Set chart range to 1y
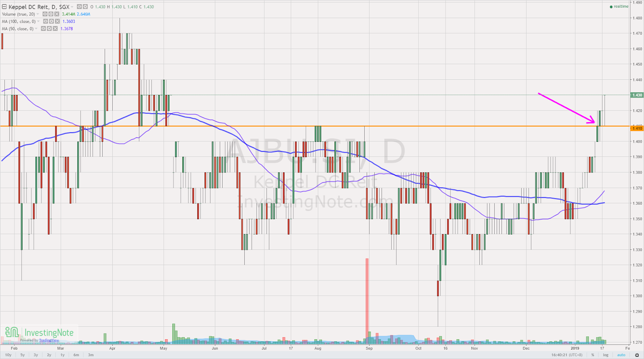The image size is (644, 359). (x=62, y=355)
